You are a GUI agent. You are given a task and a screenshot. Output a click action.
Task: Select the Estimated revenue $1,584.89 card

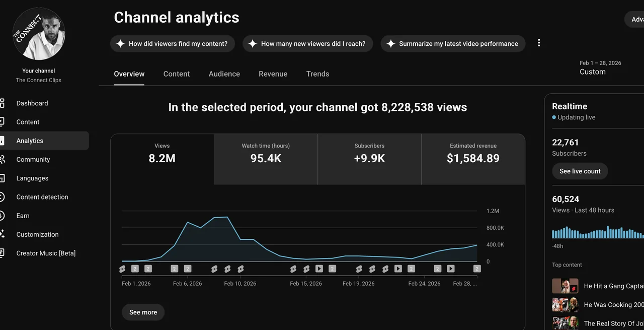[473, 159]
